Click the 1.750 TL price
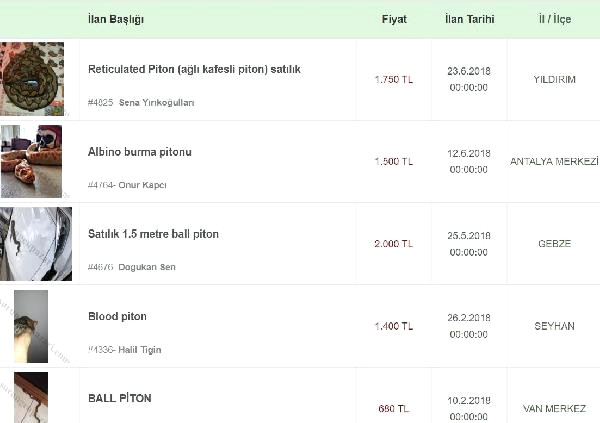 (394, 79)
